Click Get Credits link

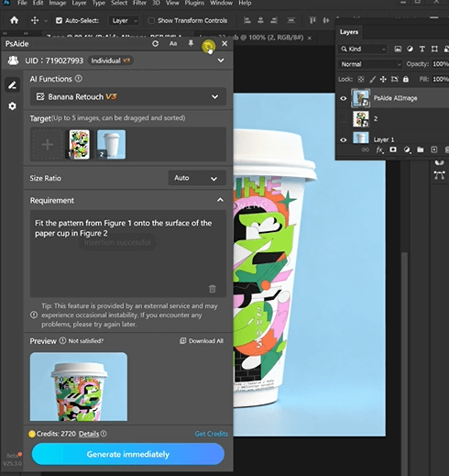pyautogui.click(x=212, y=434)
